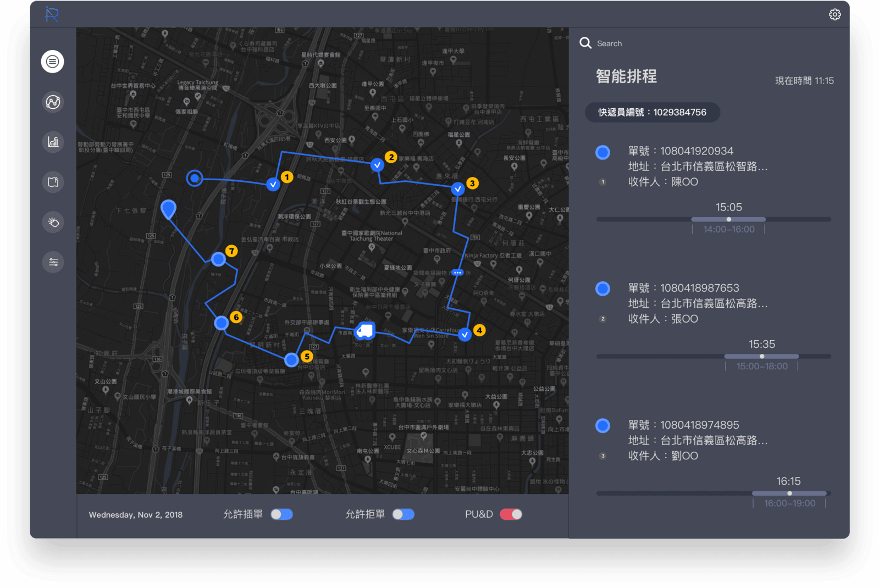
Task: Click the 16:15 time slider handle
Action: point(789,493)
